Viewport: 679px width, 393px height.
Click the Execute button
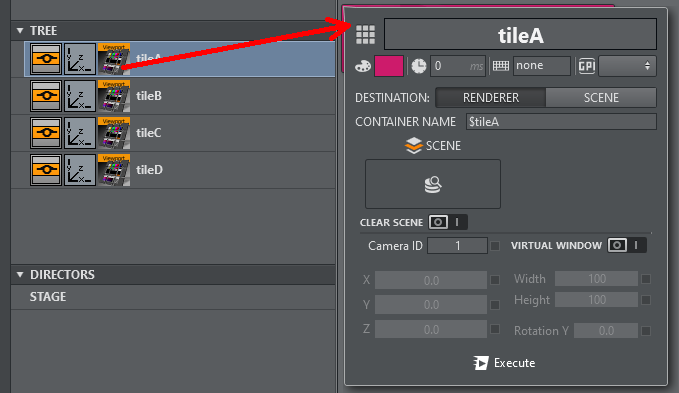pos(504,363)
